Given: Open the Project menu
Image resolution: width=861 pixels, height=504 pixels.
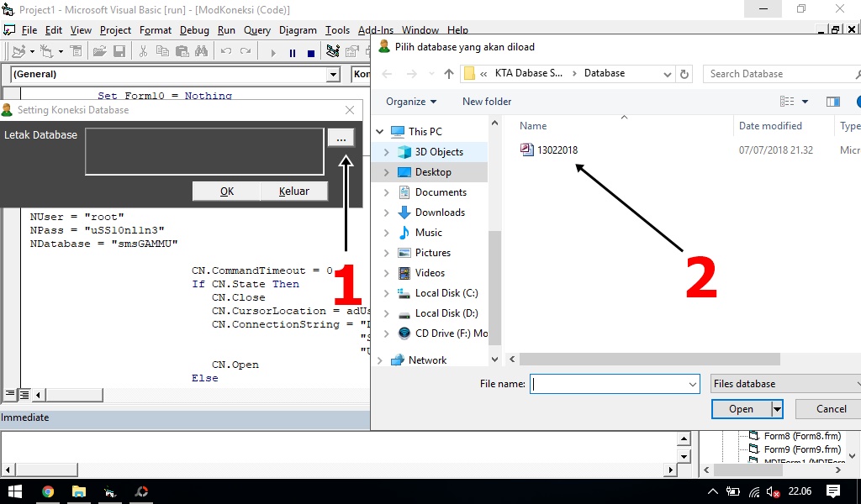Looking at the screenshot, I should coord(115,30).
